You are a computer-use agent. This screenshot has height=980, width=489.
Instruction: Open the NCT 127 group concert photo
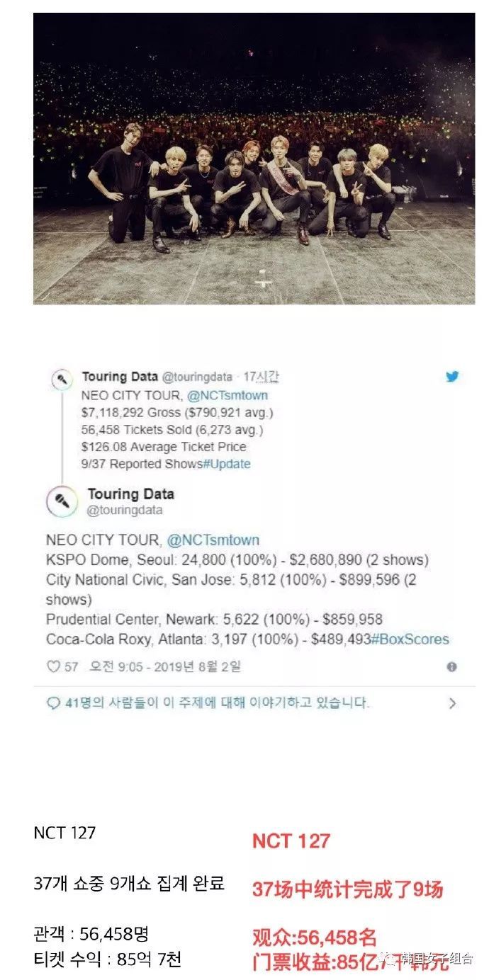click(254, 159)
